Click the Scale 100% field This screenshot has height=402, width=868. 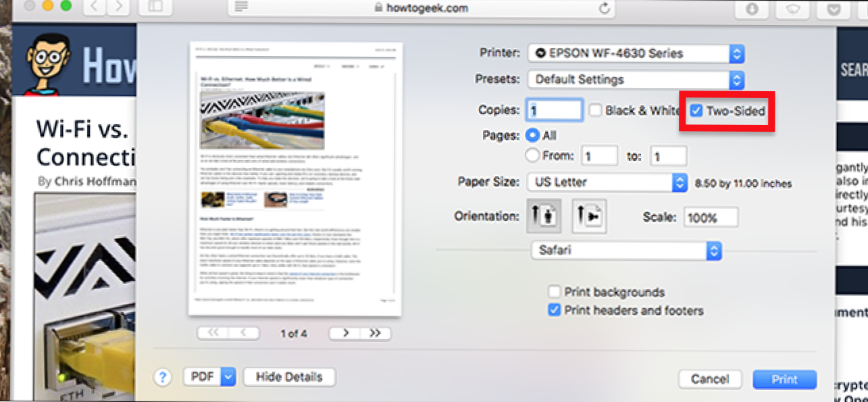711,217
